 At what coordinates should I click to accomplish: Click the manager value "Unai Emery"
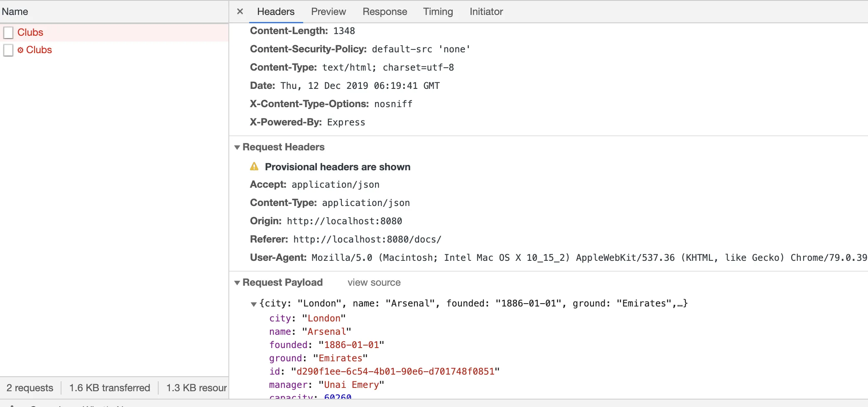(351, 385)
